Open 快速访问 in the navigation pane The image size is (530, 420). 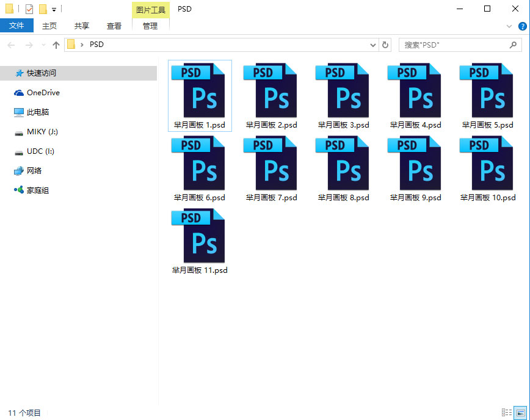(x=78, y=73)
